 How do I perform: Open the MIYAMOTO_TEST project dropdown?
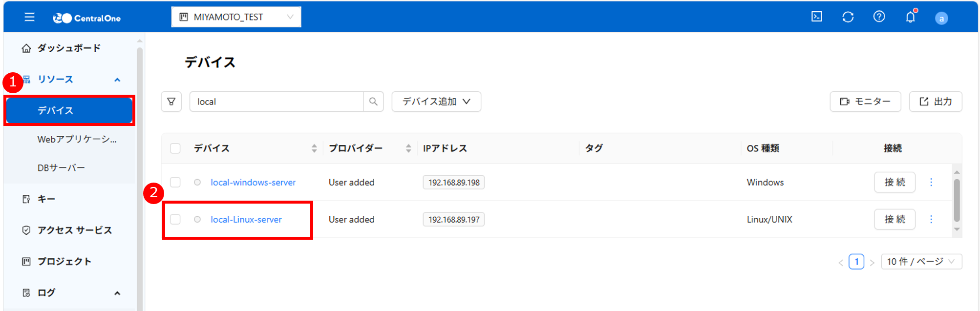(236, 17)
